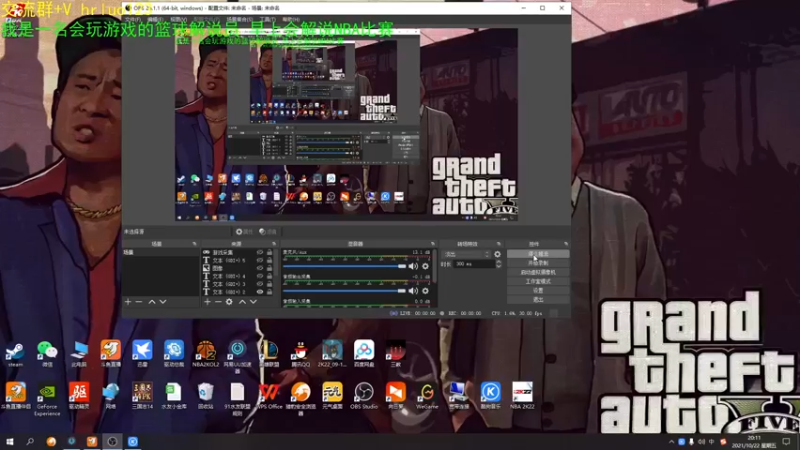
Task: Pop out the Scenes dock panel
Action: point(194,244)
